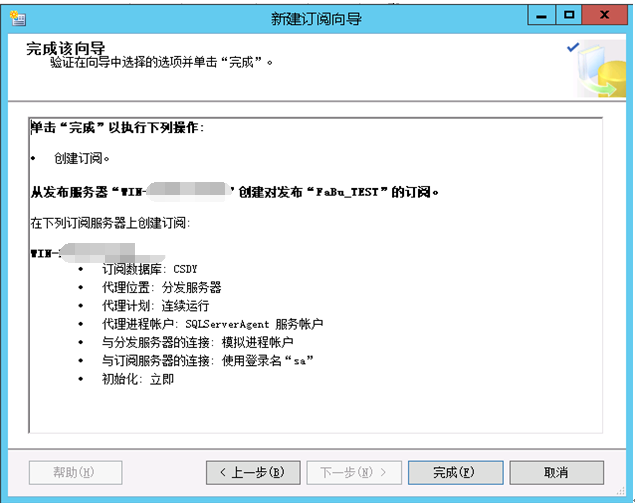The image size is (635, 503).
Task: Click the disabled 下一步(N) button
Action: point(354,472)
